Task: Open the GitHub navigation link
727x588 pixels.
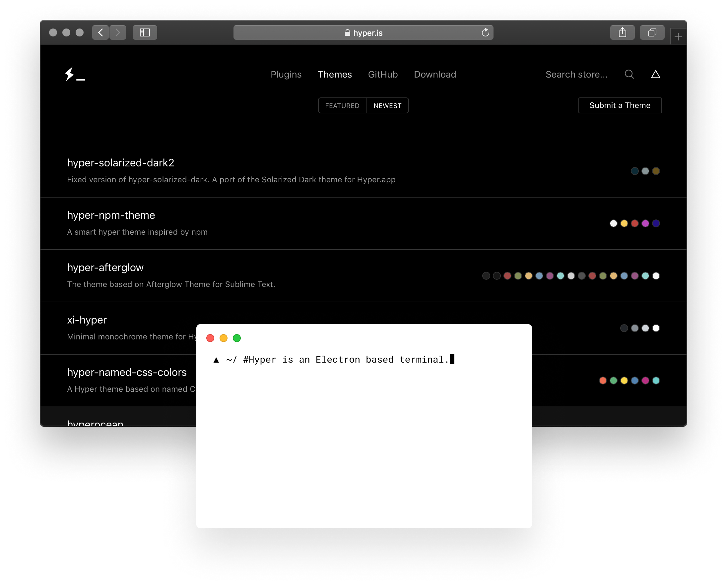Action: click(x=383, y=74)
